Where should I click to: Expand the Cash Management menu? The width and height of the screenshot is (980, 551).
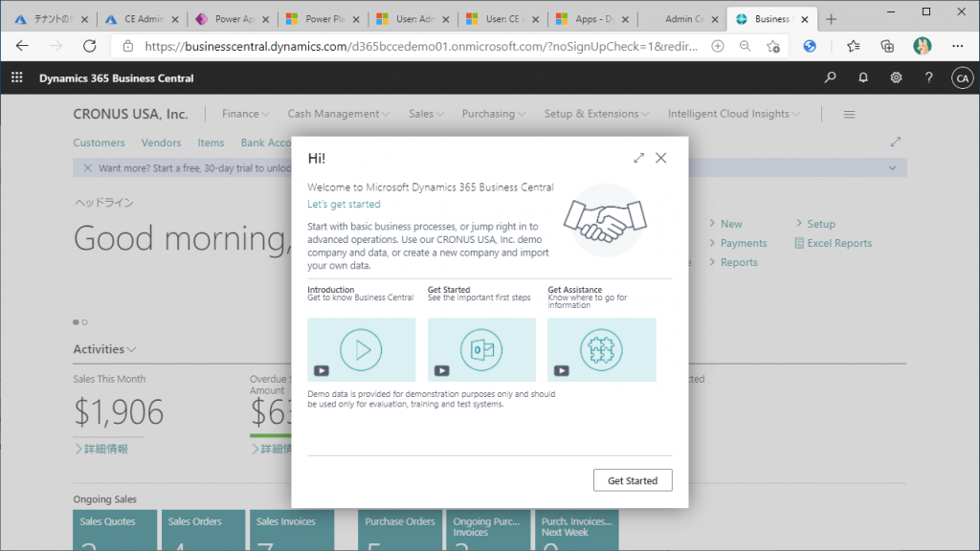pyautogui.click(x=338, y=114)
